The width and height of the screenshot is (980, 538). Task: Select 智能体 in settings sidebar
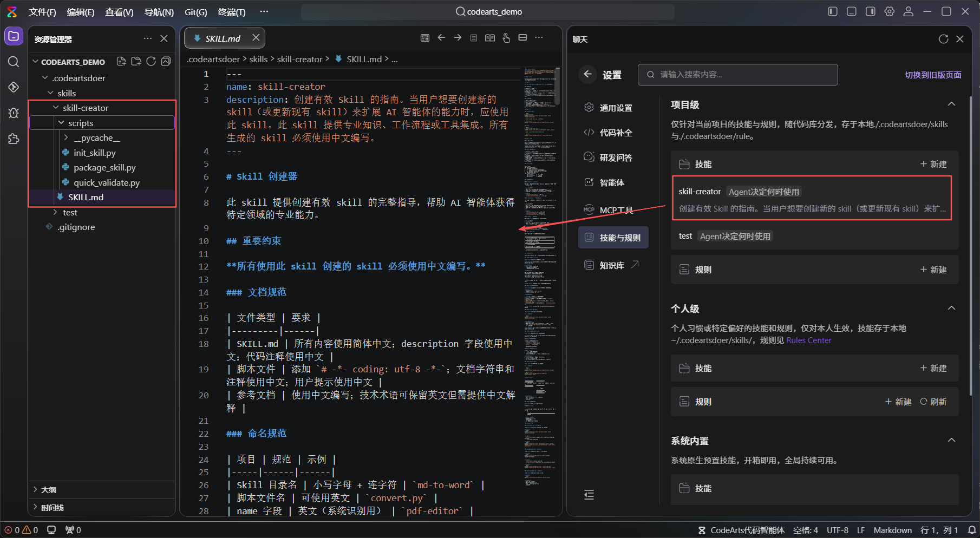(613, 182)
